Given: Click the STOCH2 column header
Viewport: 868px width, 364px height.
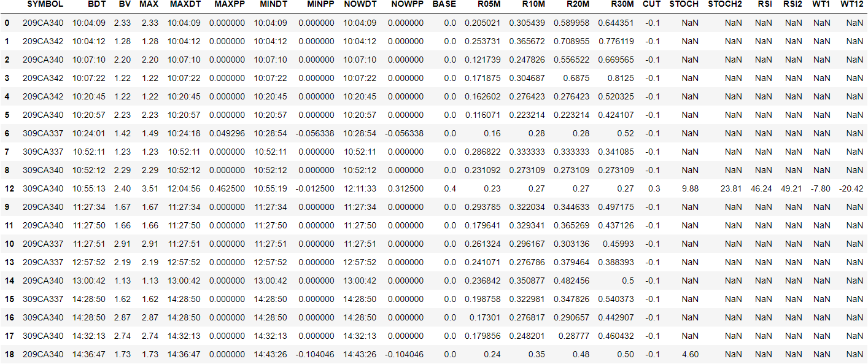Looking at the screenshot, I should coord(724,4).
